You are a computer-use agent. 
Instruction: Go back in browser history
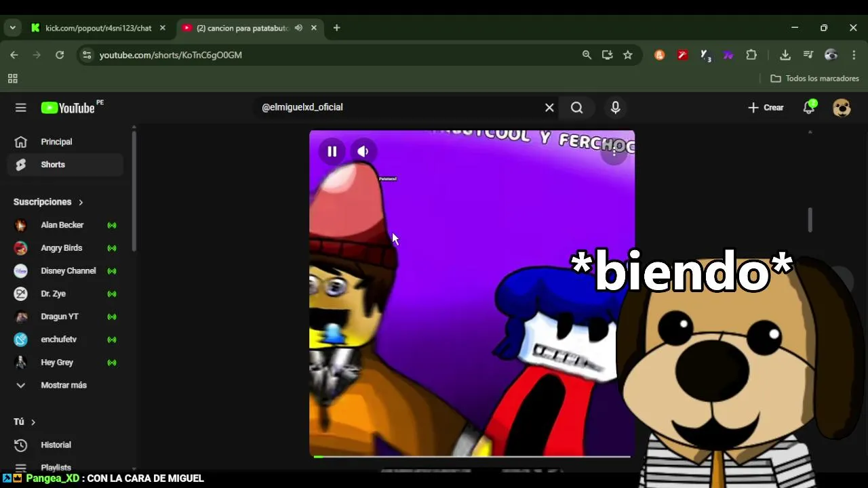pyautogui.click(x=14, y=55)
